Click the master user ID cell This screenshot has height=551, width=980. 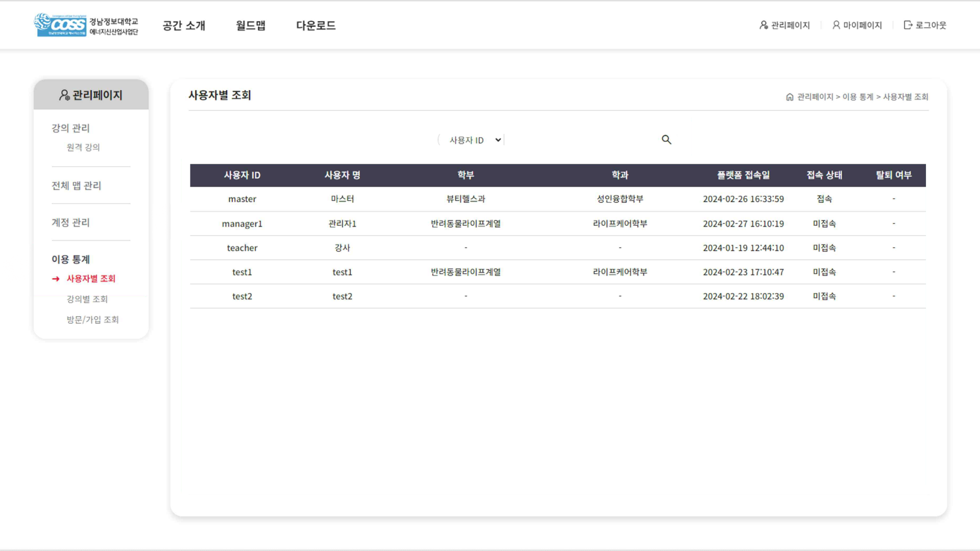242,199
